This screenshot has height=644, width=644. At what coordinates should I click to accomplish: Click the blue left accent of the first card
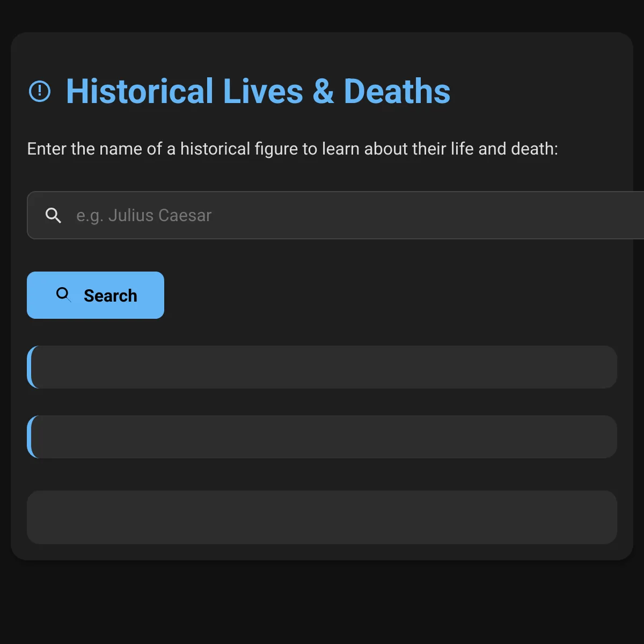tap(30, 367)
